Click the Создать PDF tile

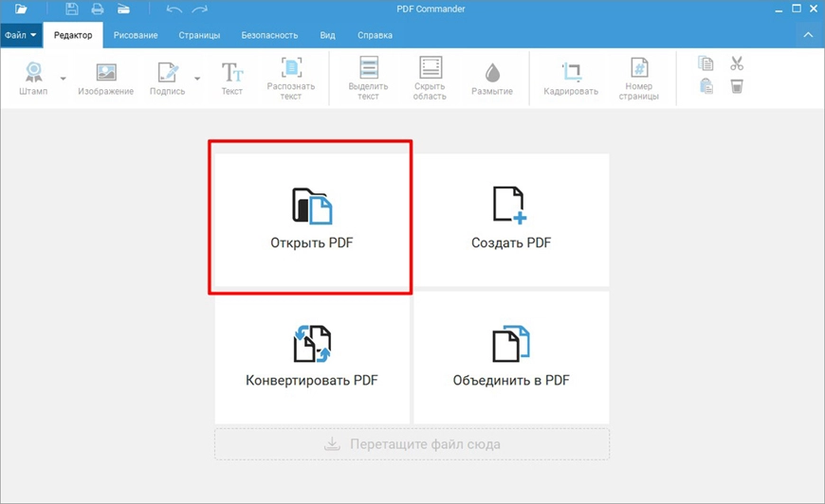(511, 220)
